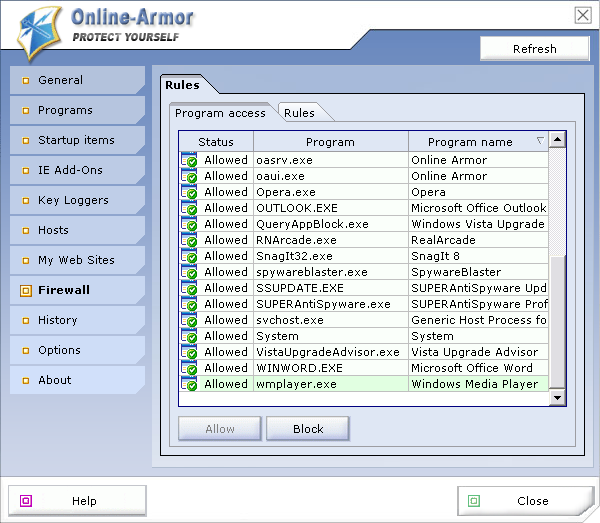600x523 pixels.
Task: Click the orange bullet beside Hosts
Action: 26,231
